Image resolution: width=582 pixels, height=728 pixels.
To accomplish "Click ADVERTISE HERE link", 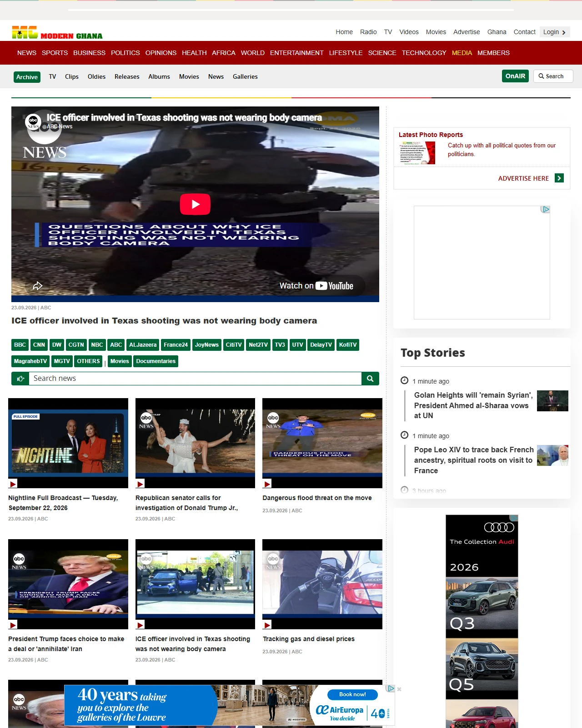I will coord(523,178).
